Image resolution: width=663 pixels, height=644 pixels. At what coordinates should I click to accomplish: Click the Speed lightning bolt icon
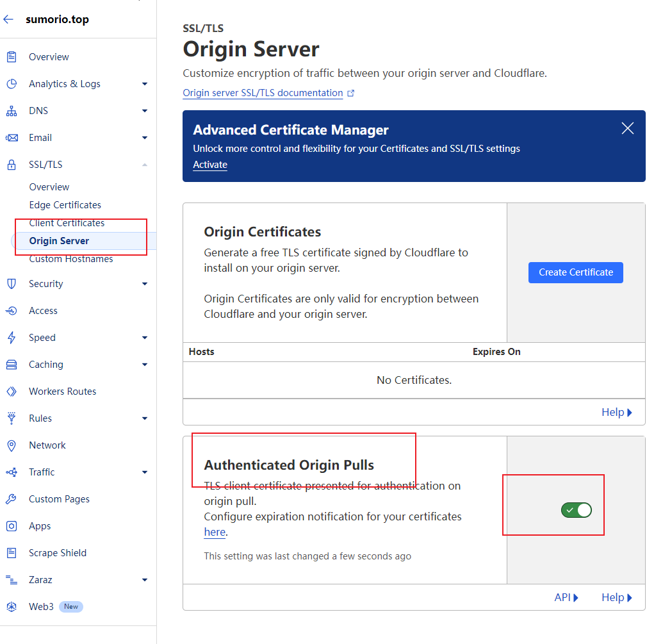(x=11, y=338)
